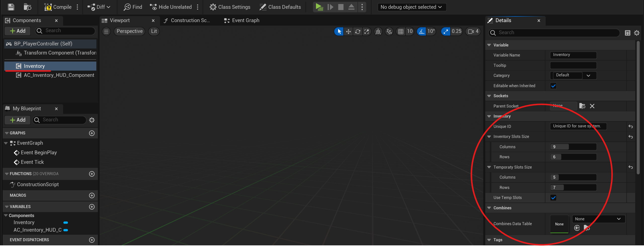The width and height of the screenshot is (644, 248).
Task: Adjust Inventory Slots Rows value slider
Action: click(x=573, y=157)
